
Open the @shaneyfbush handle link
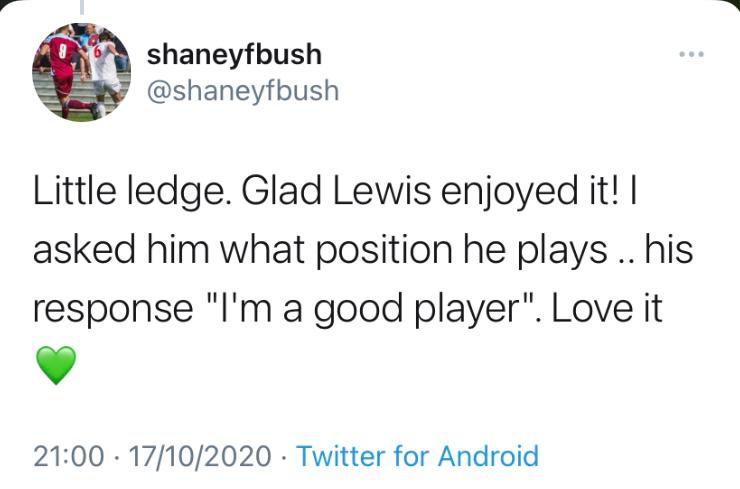coord(243,90)
